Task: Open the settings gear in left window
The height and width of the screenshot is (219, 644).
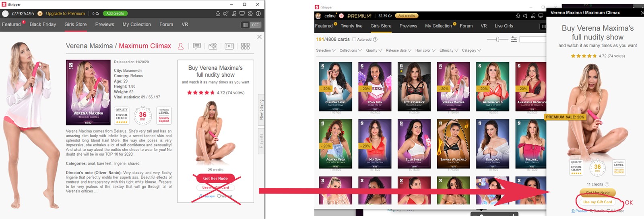Action: (x=250, y=14)
